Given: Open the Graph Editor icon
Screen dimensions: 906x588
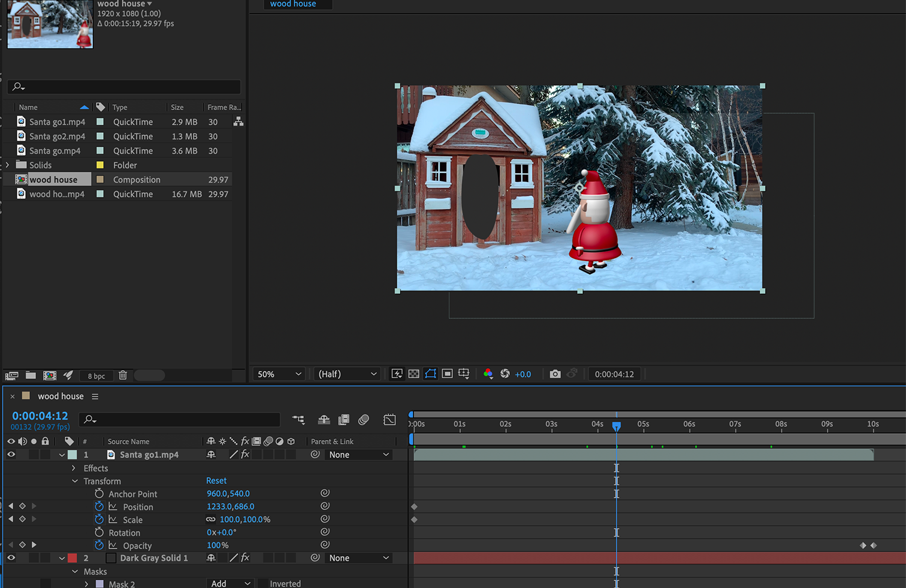Looking at the screenshot, I should [389, 420].
